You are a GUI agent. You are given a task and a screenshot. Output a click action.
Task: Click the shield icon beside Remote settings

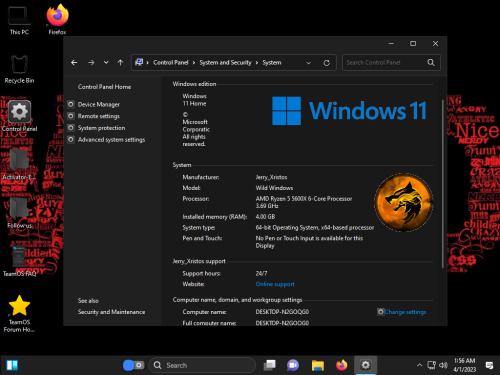[71, 116]
